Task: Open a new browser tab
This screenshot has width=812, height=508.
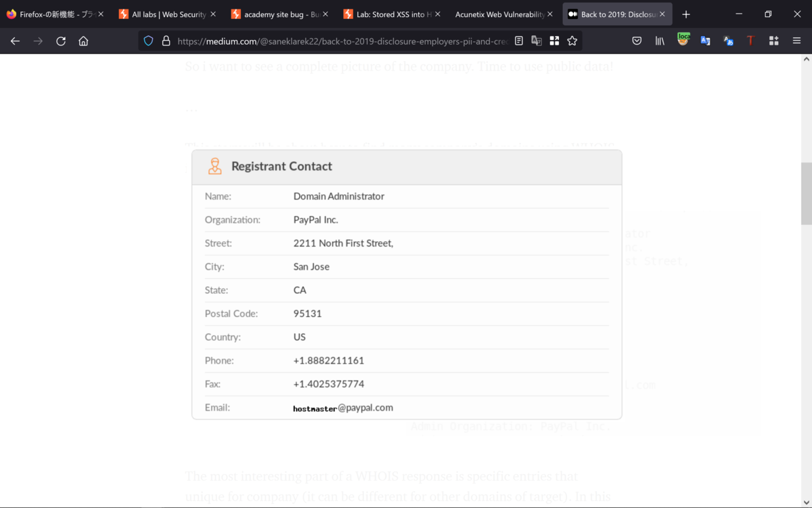Action: (685, 14)
